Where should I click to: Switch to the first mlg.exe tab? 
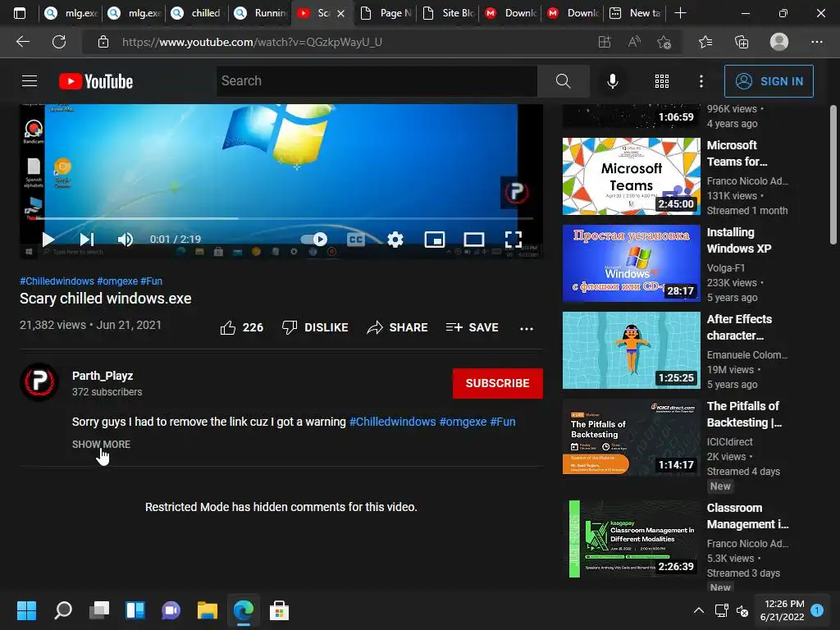point(71,13)
